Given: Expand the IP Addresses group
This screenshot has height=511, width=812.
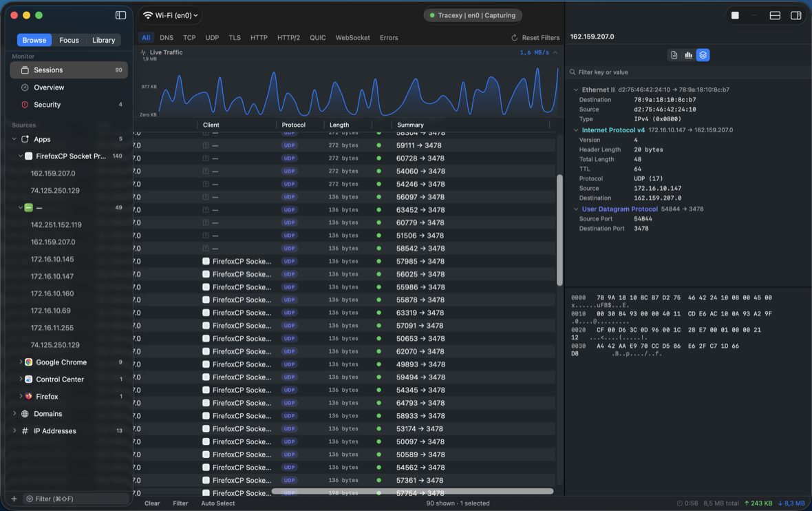Looking at the screenshot, I should point(14,430).
